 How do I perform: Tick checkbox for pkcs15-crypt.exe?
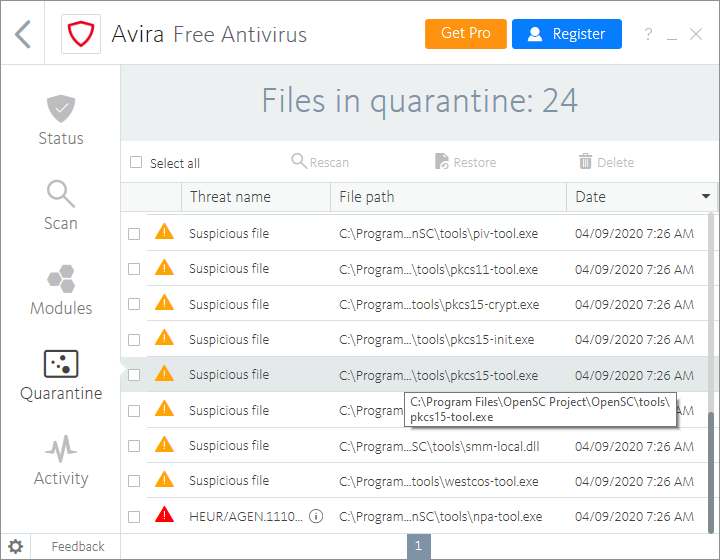coord(134,304)
